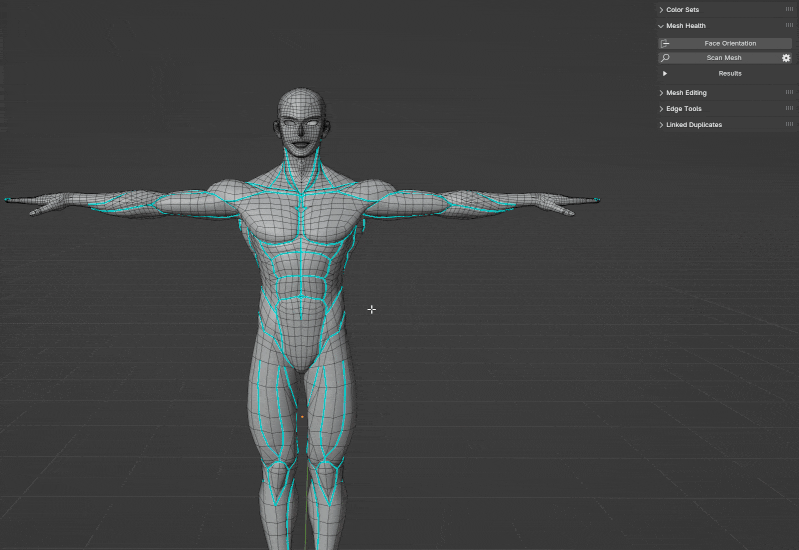Click the Linked Duplicates panel grip handle
Image resolution: width=799 pixels, height=550 pixels.
(789, 124)
